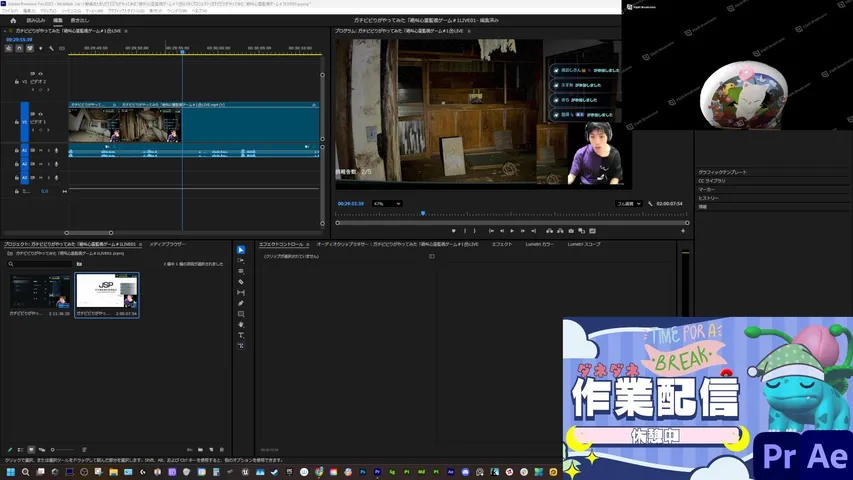
Task: Open the Program monitor panel menu
Action: pos(469,31)
